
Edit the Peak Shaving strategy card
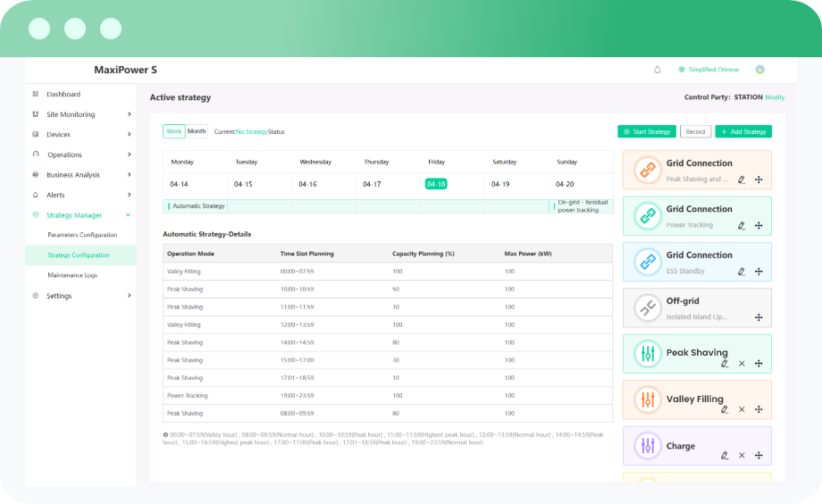click(x=725, y=364)
